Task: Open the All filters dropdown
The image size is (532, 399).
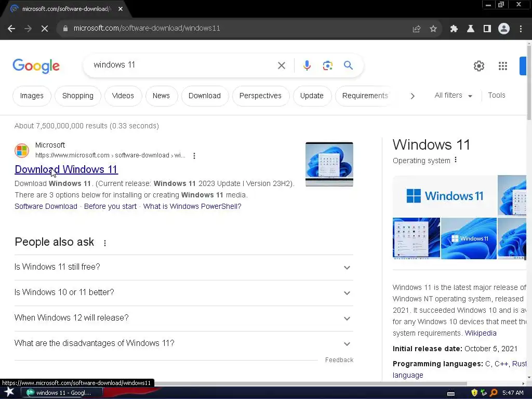Action: 453,96
